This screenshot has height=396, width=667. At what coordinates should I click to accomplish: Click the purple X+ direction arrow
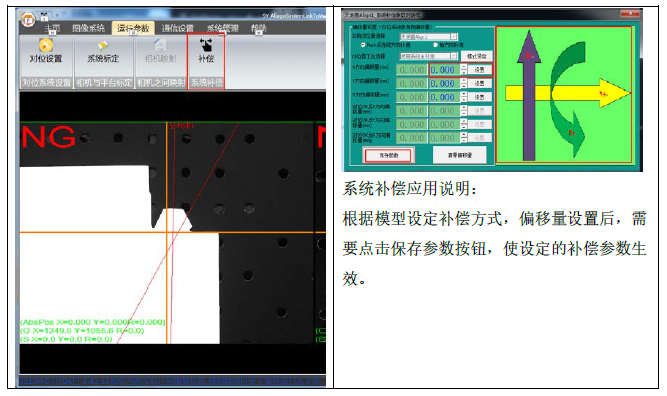coord(529,95)
